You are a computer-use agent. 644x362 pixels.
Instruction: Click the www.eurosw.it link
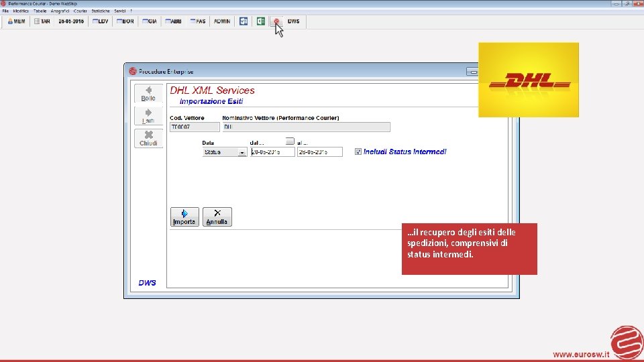(x=581, y=355)
